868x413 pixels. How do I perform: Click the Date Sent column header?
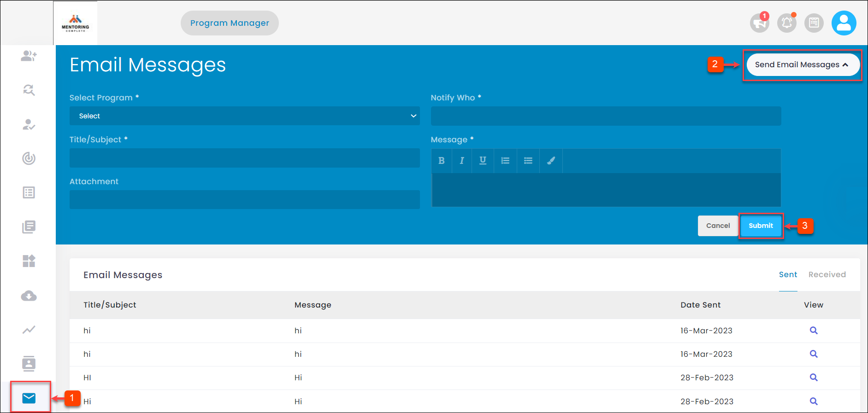coord(701,305)
